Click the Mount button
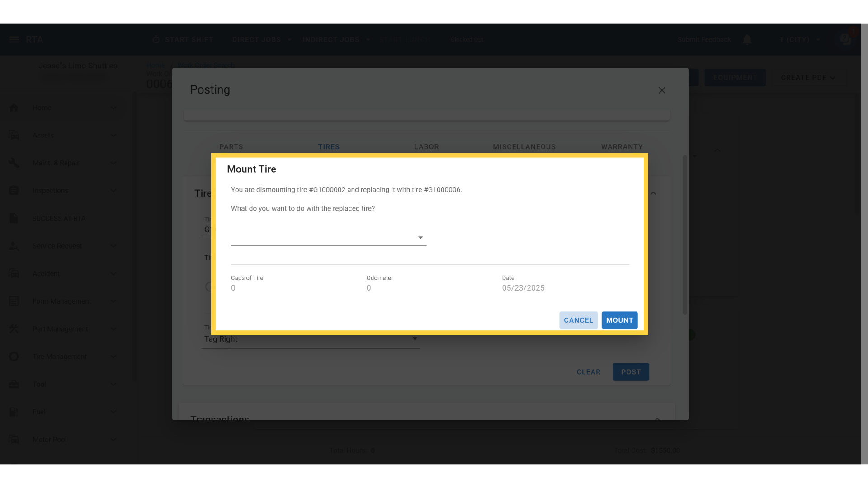Viewport: 868px width, 488px height. [x=619, y=320]
